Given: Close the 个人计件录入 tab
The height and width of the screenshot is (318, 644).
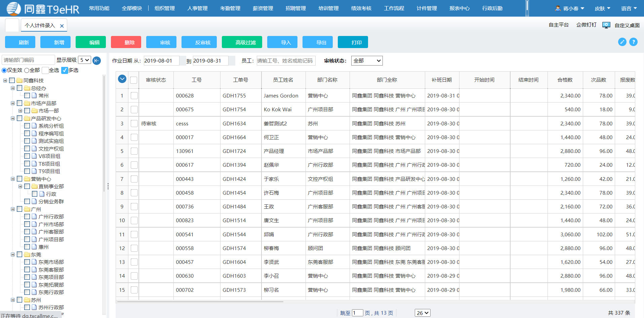Looking at the screenshot, I should (x=62, y=26).
